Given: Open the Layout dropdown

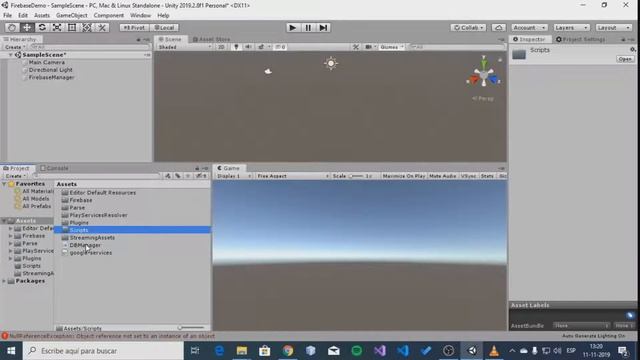Looking at the screenshot, I should (x=613, y=27).
